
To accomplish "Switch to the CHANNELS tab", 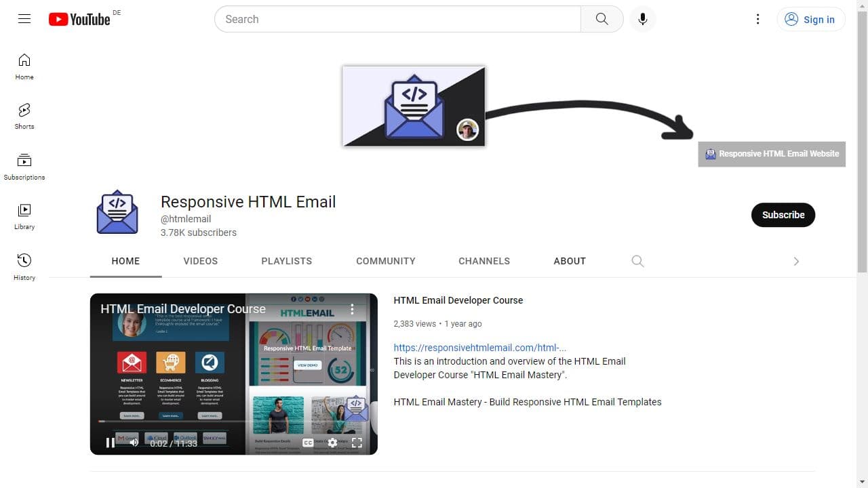I will [x=484, y=261].
